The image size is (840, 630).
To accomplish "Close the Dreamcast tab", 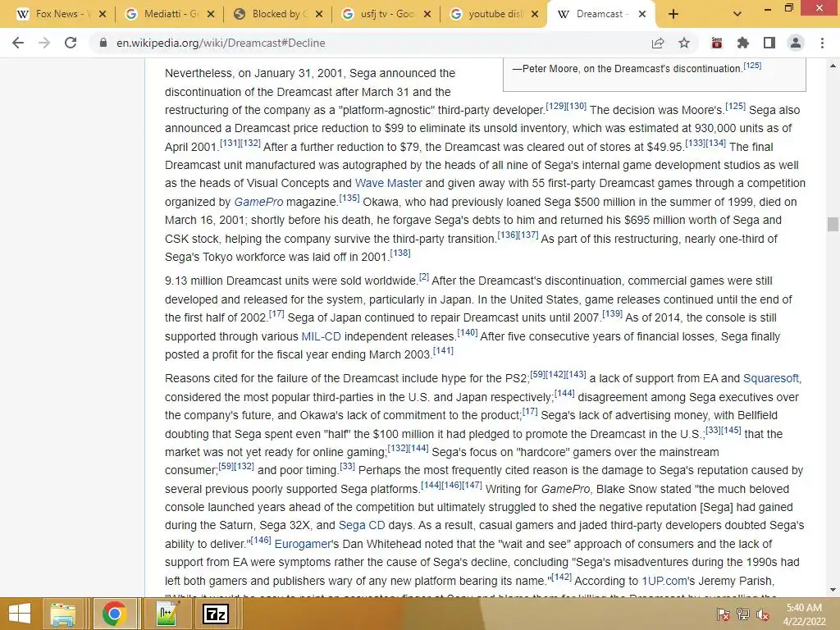I will tap(642, 14).
